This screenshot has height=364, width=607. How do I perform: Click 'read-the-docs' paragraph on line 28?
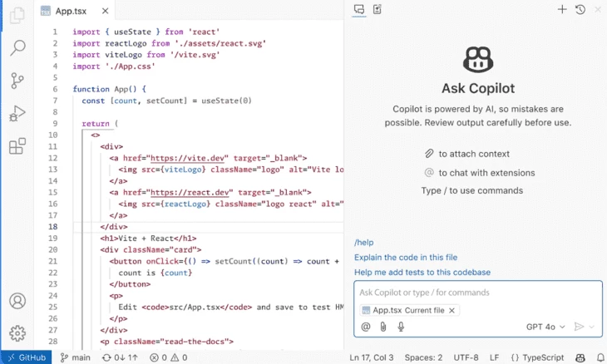167,342
